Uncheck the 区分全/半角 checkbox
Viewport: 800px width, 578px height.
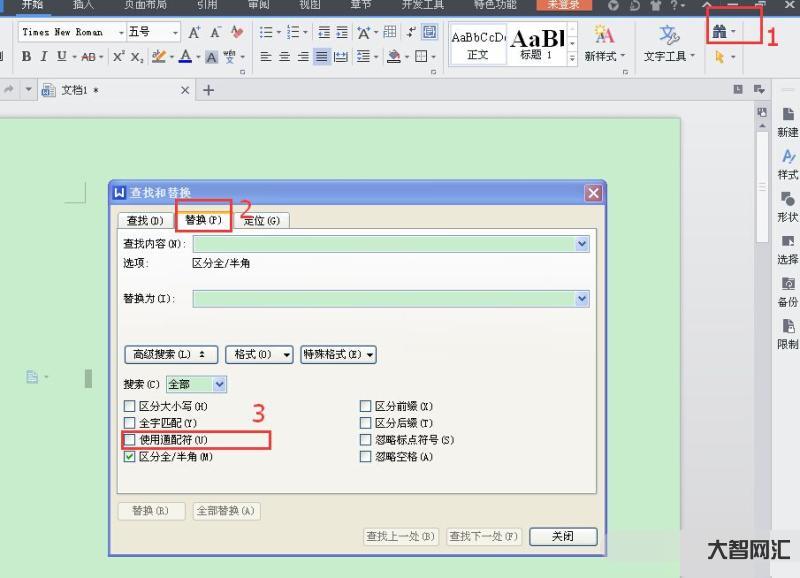[x=129, y=457]
